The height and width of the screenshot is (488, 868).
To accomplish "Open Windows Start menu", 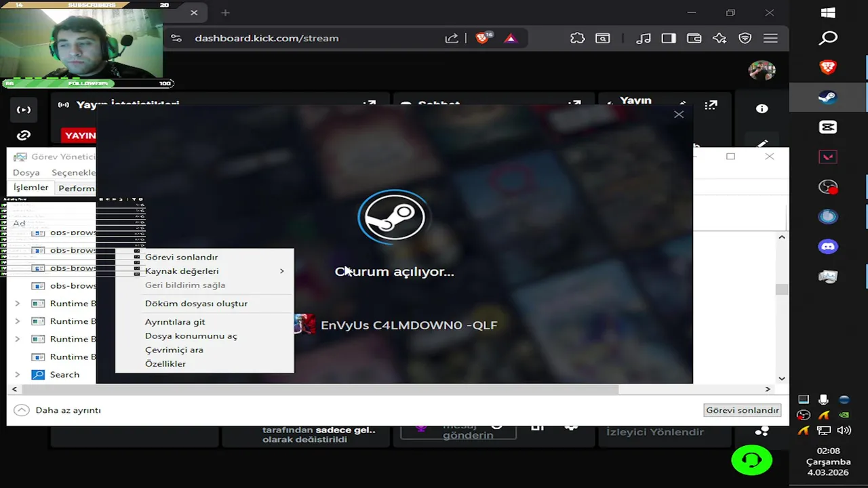I will (x=828, y=13).
